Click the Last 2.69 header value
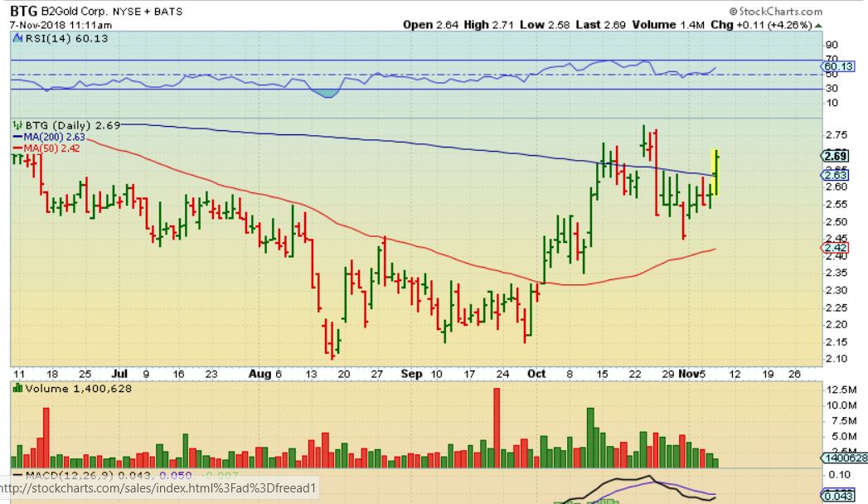 pos(600,25)
